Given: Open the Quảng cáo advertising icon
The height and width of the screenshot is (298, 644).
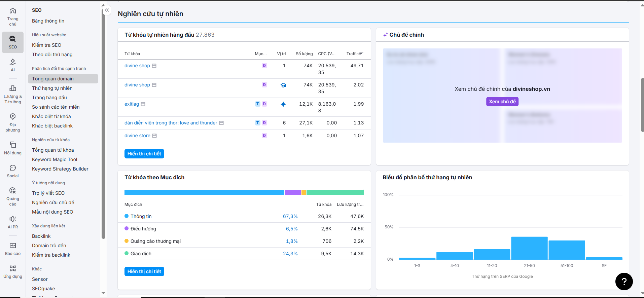Looking at the screenshot, I should point(13,196).
